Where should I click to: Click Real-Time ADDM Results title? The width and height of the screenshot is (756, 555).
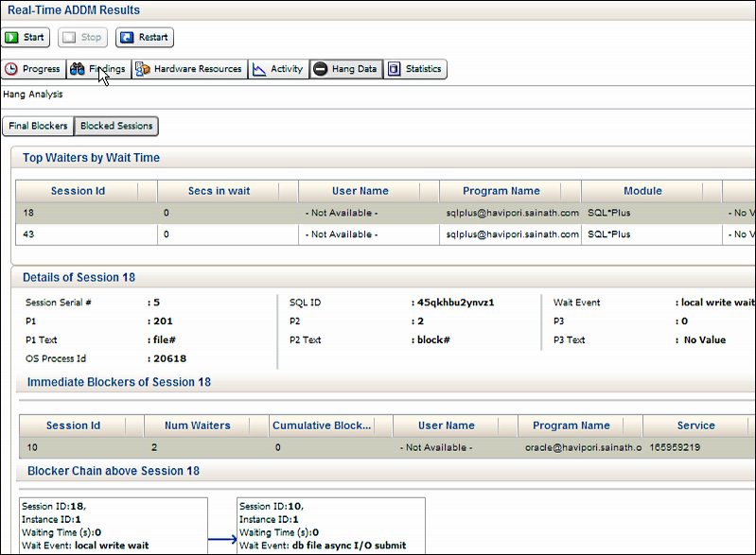click(74, 10)
